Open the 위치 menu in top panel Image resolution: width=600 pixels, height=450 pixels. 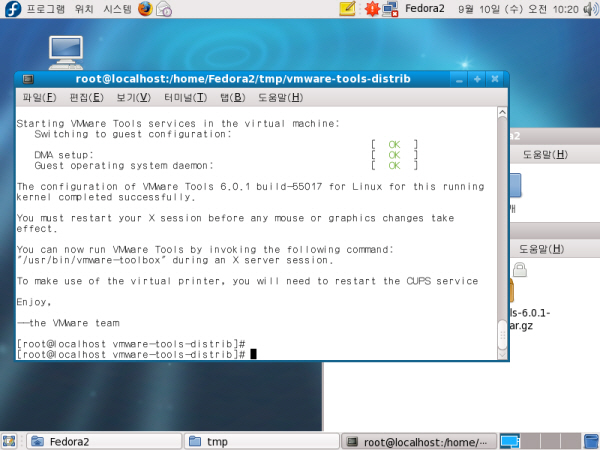tap(84, 9)
